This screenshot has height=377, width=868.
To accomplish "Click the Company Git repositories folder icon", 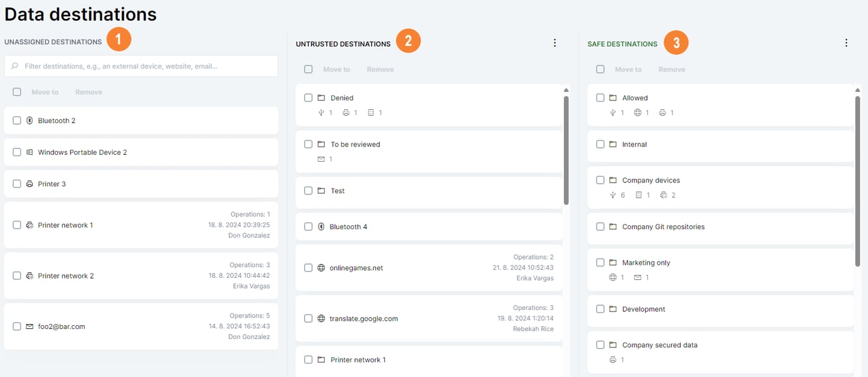I will [613, 227].
